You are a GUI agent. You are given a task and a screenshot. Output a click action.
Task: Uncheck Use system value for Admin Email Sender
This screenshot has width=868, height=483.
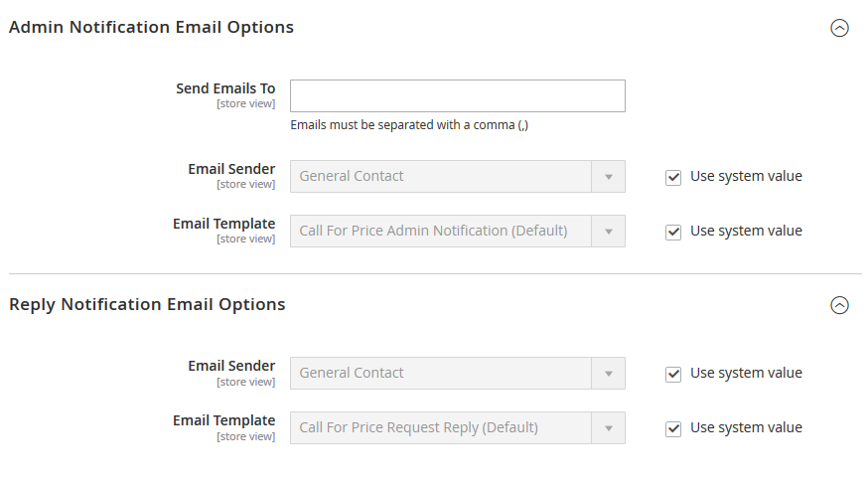pyautogui.click(x=673, y=177)
